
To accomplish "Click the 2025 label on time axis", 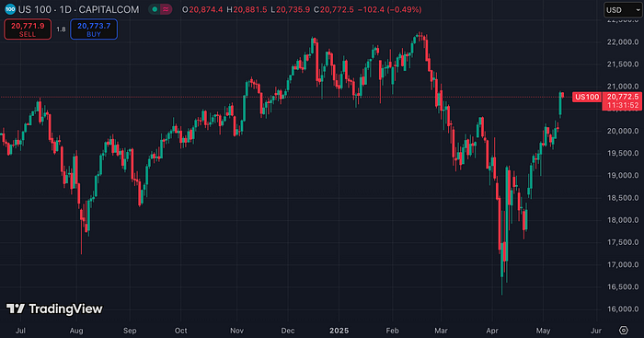I will pyautogui.click(x=339, y=331).
